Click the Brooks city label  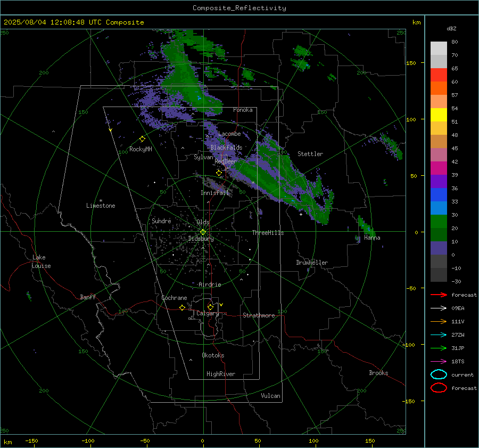[378, 373]
